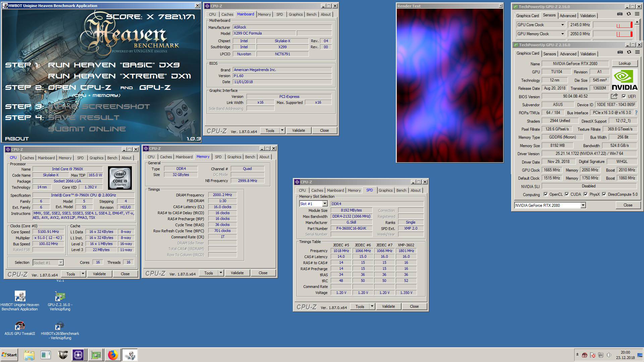Click Close in CPU-Z Memory window

[x=263, y=273]
